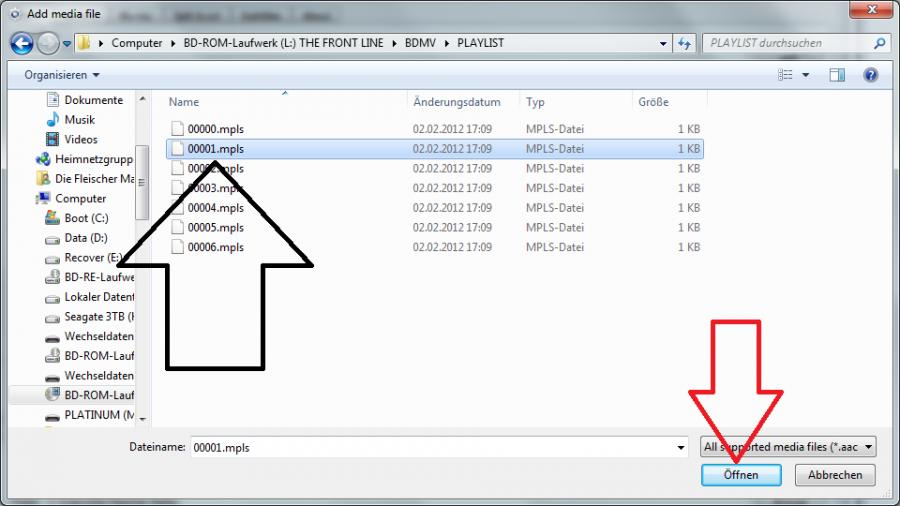Expand the address bar history dropdown
Image resolution: width=900 pixels, height=506 pixels.
(663, 44)
